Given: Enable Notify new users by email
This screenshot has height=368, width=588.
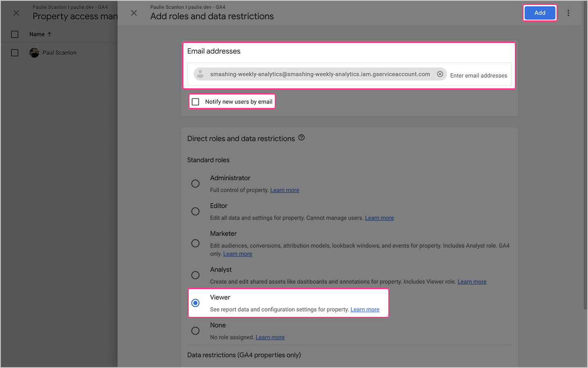Looking at the screenshot, I should click(x=195, y=101).
